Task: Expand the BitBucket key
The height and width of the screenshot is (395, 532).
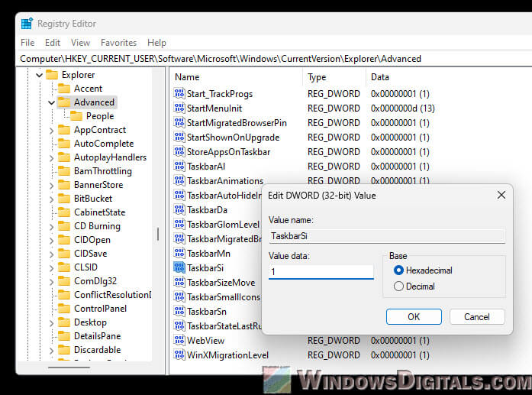Action: pos(52,199)
